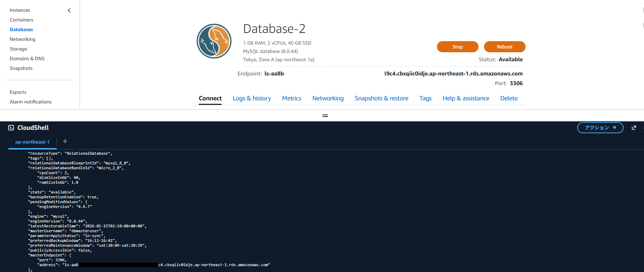Switch to the Connect tab
The image size is (644, 272).
210,98
